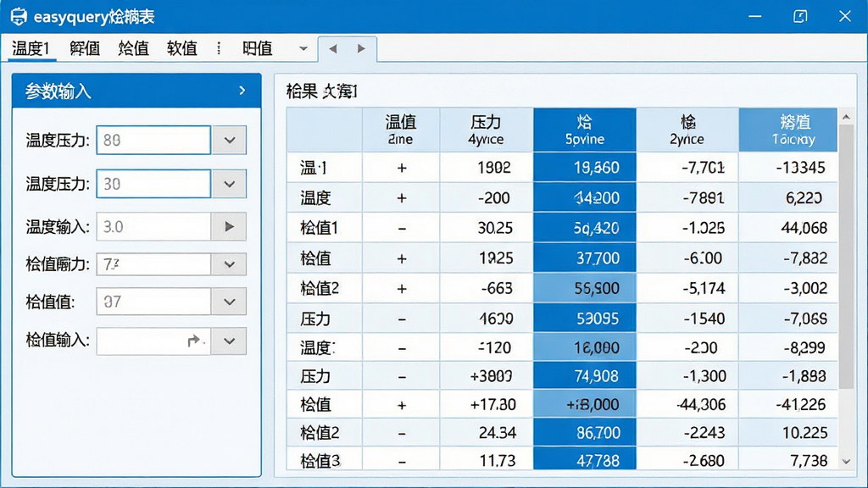Click the input field containing 30
The height and width of the screenshot is (488, 868).
pos(153,184)
